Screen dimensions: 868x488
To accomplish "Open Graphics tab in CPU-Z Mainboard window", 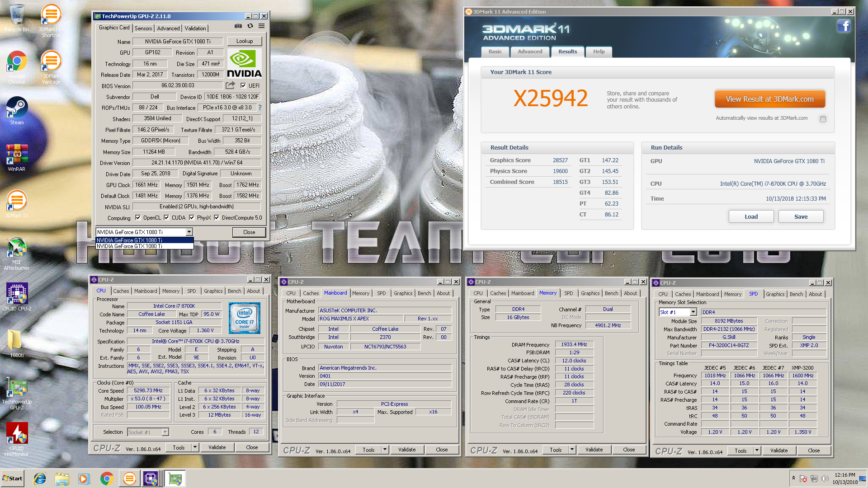I will point(403,293).
